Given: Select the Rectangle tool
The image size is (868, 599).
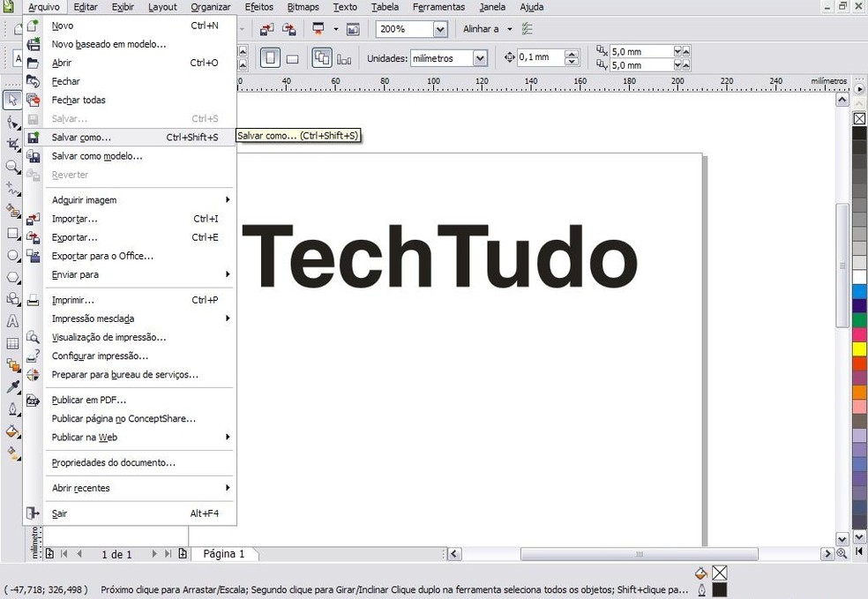Looking at the screenshot, I should point(12,233).
